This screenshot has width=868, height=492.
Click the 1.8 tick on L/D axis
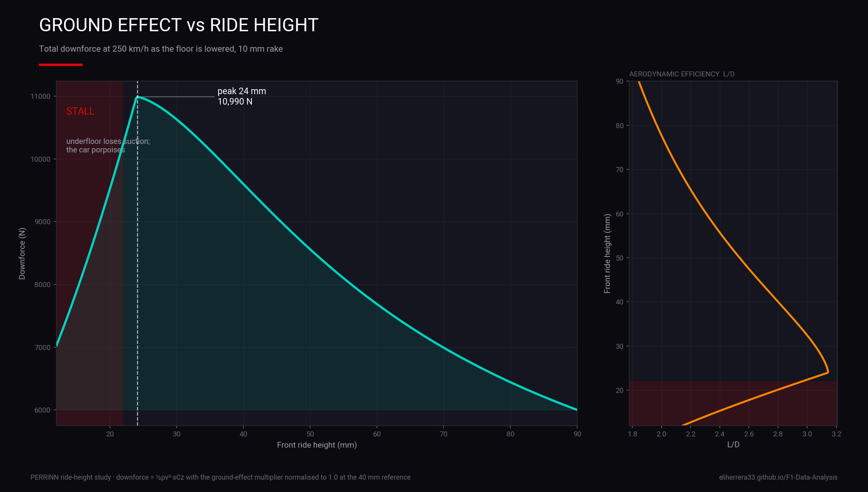tap(632, 434)
